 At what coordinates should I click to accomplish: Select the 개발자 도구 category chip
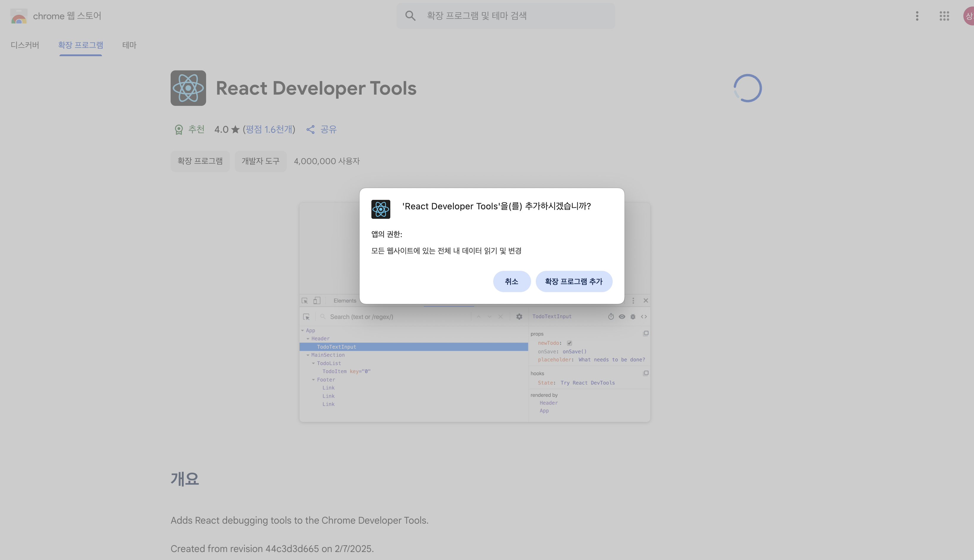click(261, 161)
